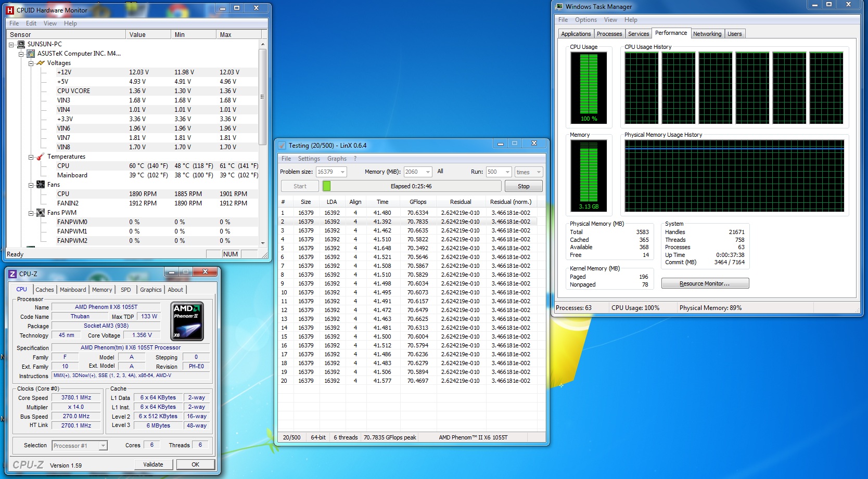Click the Temperatures thermometer icon
Screen dimensions: 868x479
click(40, 157)
